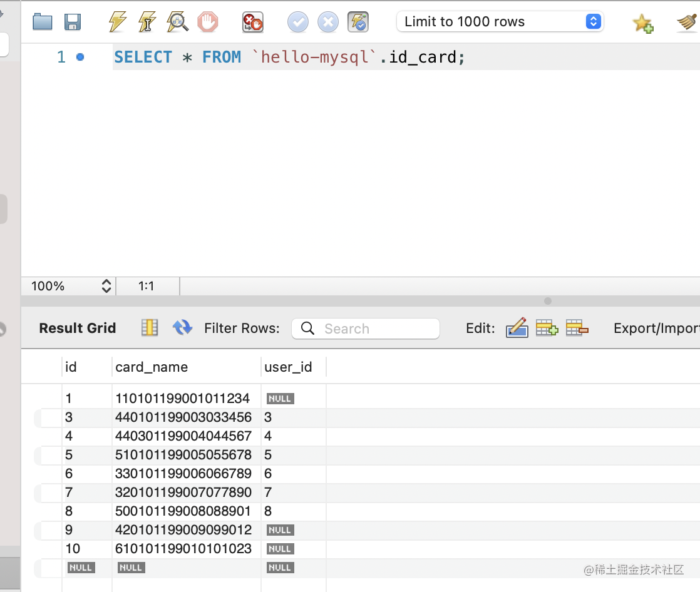Beautify query with broom icon
The image size is (700, 592).
point(687,23)
